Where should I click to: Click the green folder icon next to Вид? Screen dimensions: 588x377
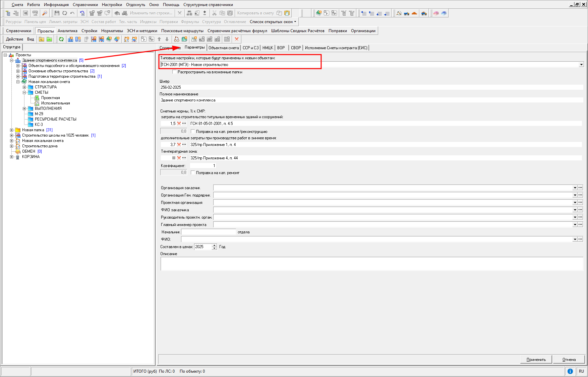[x=49, y=39]
